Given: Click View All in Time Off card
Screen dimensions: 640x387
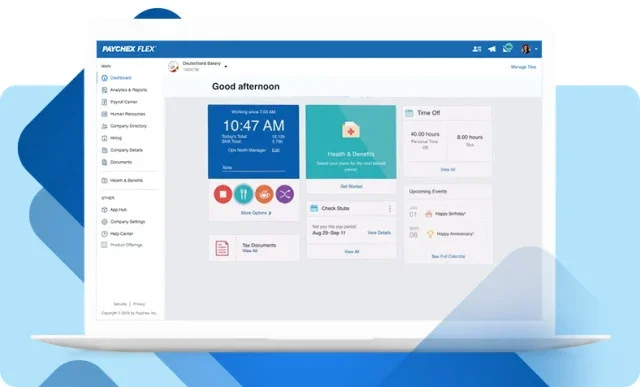Looking at the screenshot, I should coord(448,169).
